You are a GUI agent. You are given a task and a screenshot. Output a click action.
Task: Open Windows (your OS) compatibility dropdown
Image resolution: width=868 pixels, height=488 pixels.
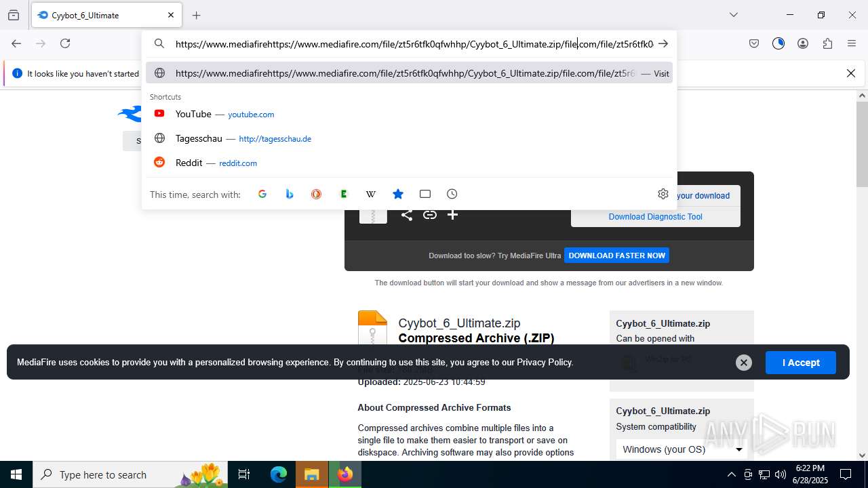pyautogui.click(x=682, y=449)
